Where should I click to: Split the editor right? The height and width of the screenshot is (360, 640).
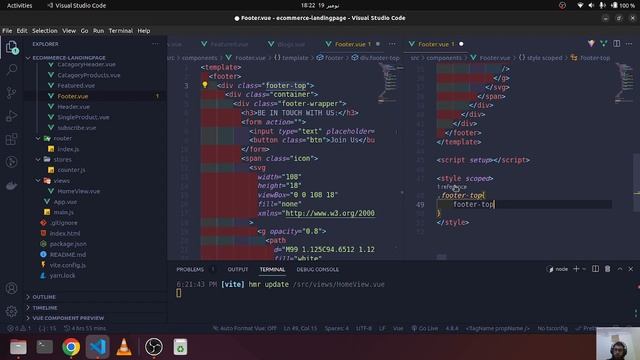(616, 44)
